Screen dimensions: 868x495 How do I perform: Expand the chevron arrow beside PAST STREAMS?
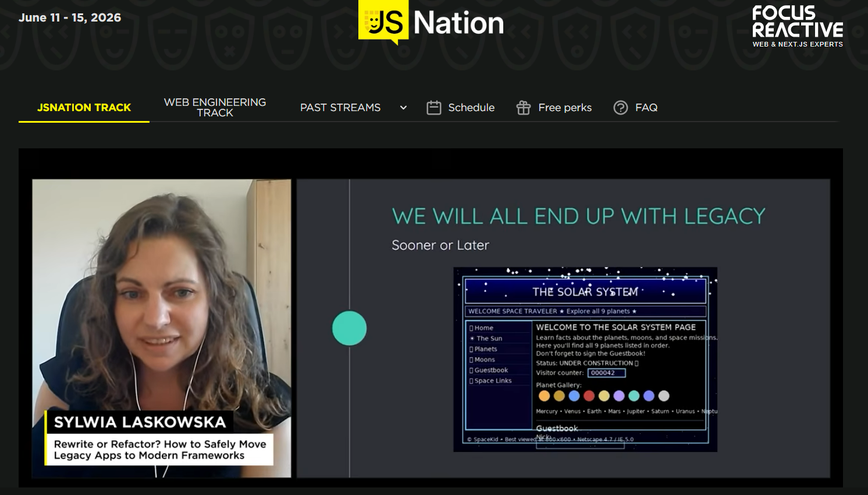tap(403, 108)
